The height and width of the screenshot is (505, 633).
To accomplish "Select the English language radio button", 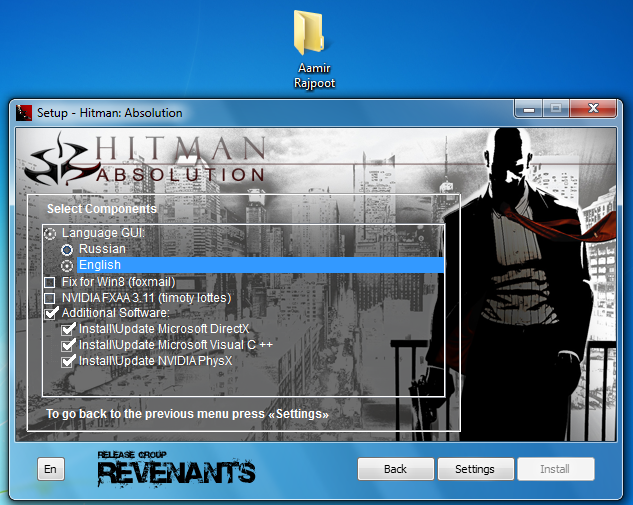I will point(67,266).
